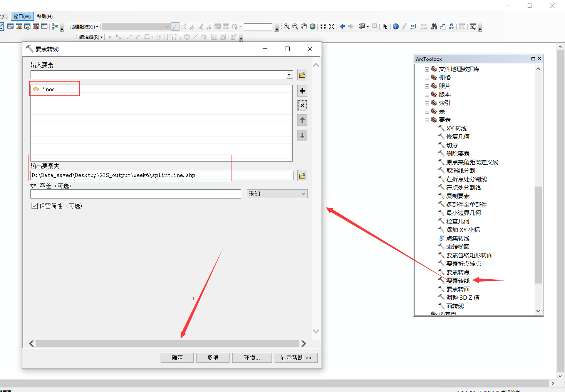
Task: Activate the Identify info tool
Action: coord(396,27)
